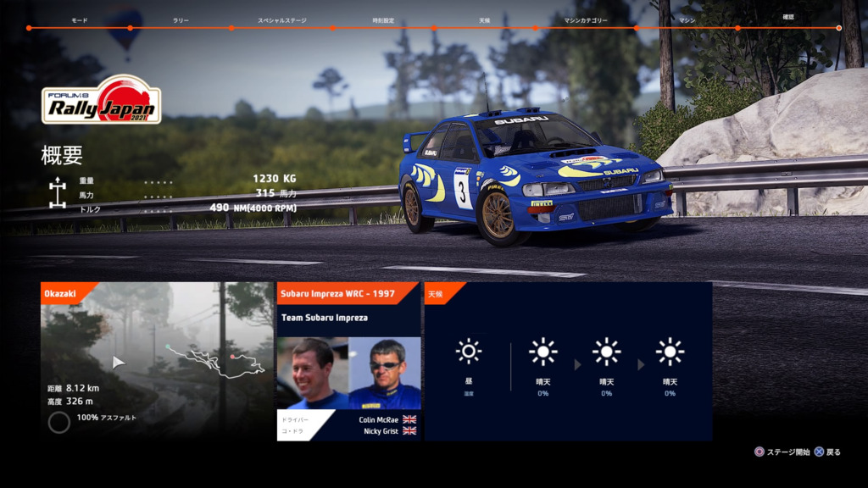868x488 pixels.
Task: Click the ドライバー label
Action: tap(295, 419)
